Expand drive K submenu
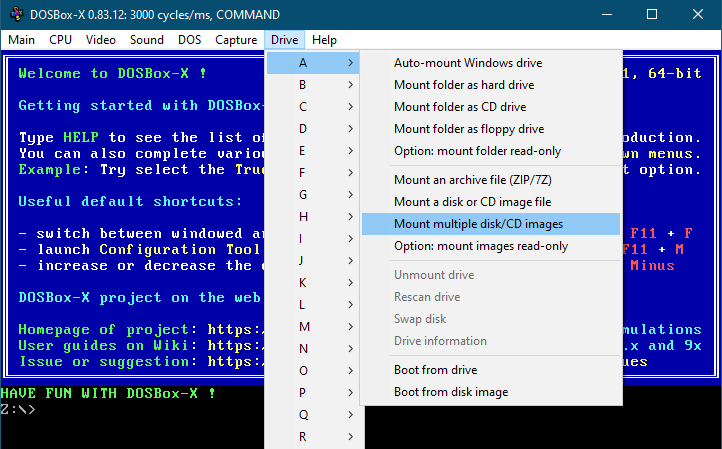Screen dimensions: 722x449 (x=313, y=283)
